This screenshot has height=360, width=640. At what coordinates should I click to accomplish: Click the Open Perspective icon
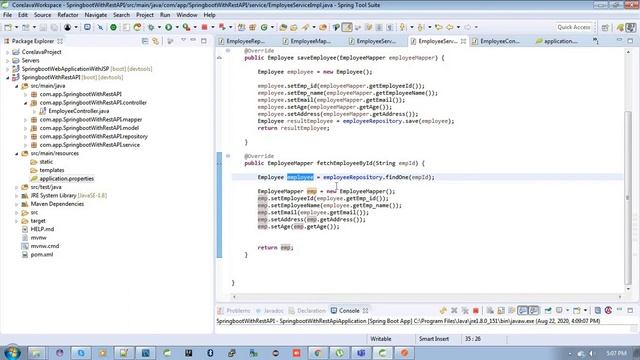point(605,27)
